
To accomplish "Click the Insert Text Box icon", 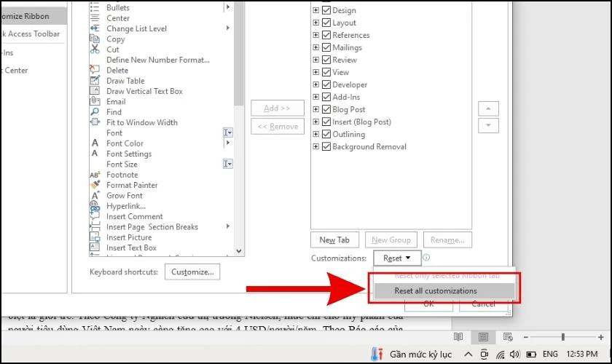I will 95,248.
